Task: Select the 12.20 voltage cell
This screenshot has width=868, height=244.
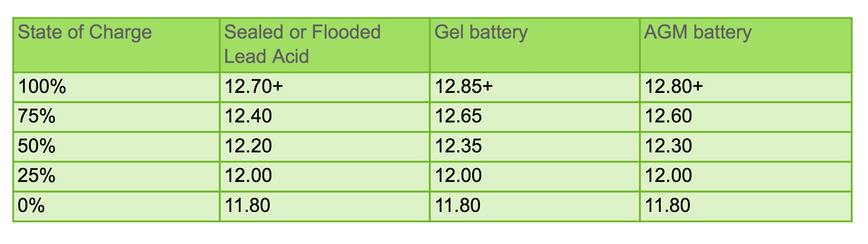Action: point(325,147)
